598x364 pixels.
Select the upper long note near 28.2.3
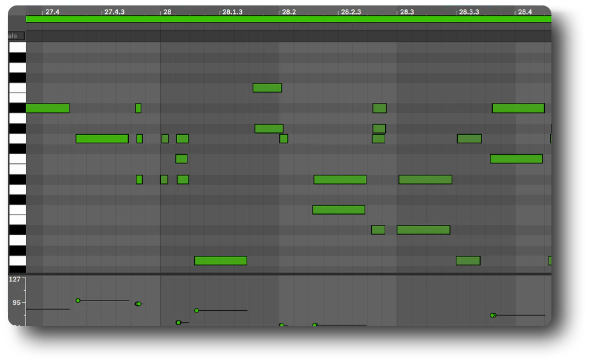340,180
